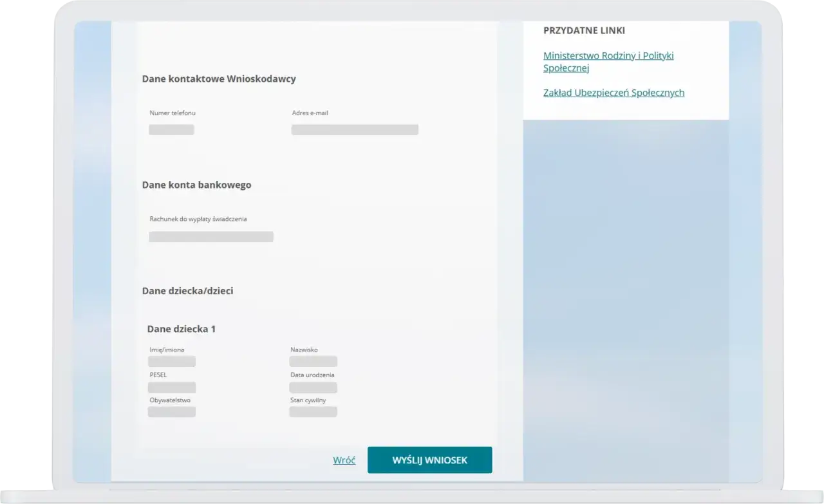The image size is (824, 504).
Task: Select the Rachunek do wypłaty świadczenia field
Action: [211, 236]
